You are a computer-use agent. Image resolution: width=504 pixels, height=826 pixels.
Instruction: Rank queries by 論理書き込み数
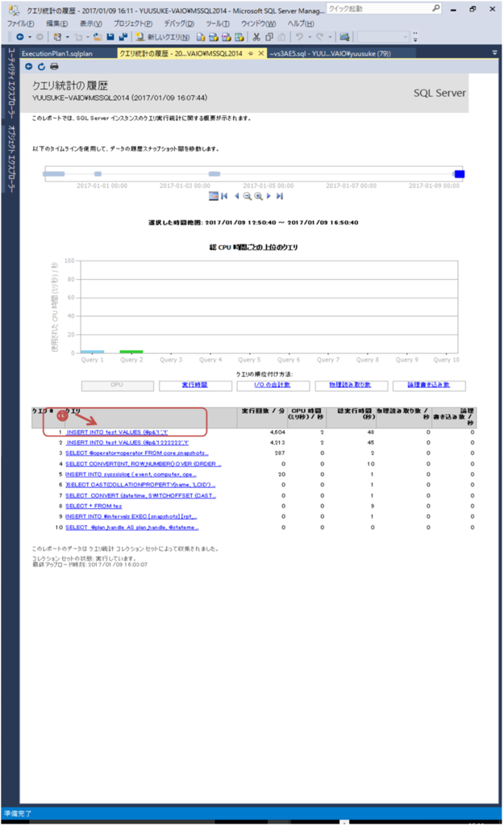tap(428, 385)
